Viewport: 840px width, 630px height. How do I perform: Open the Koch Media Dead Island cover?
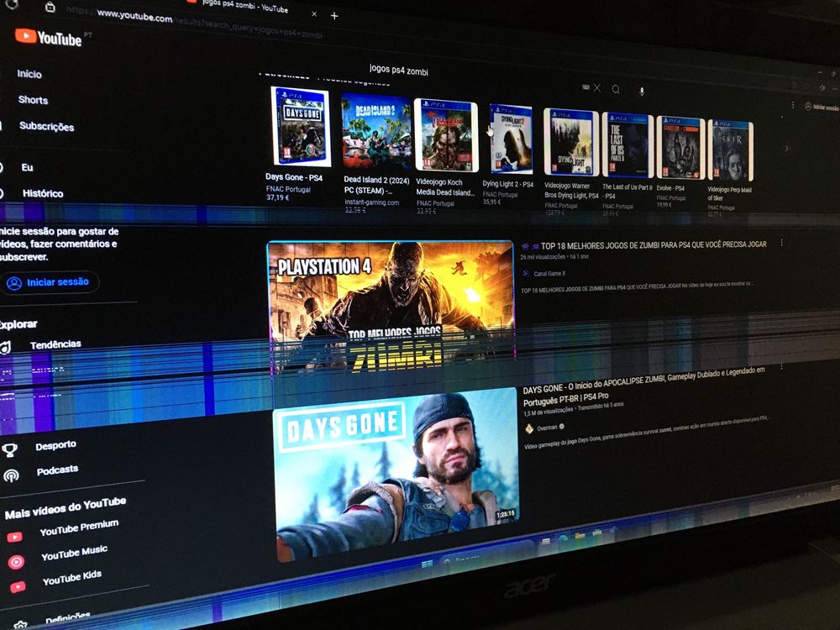point(446,135)
